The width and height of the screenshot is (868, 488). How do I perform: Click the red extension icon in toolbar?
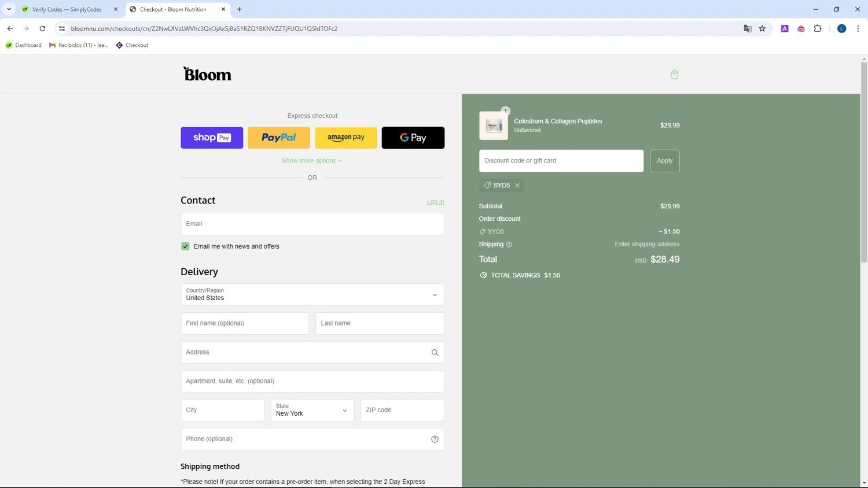coord(801,28)
